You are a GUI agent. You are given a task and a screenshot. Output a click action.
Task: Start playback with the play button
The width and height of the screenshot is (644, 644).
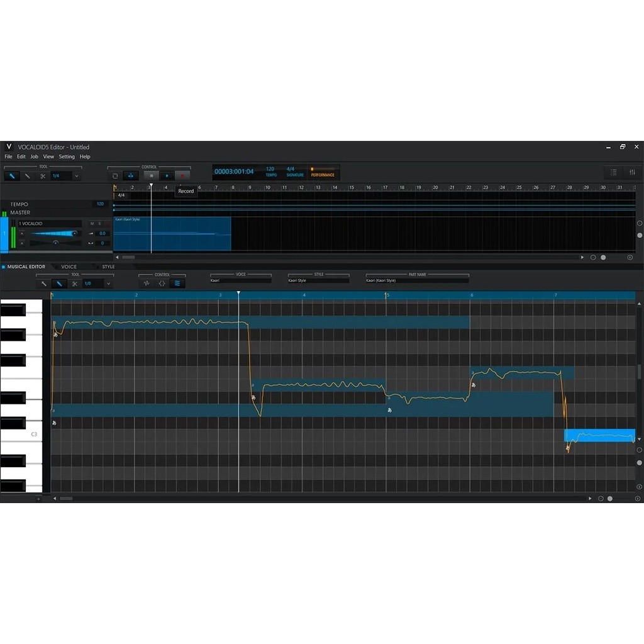point(167,176)
